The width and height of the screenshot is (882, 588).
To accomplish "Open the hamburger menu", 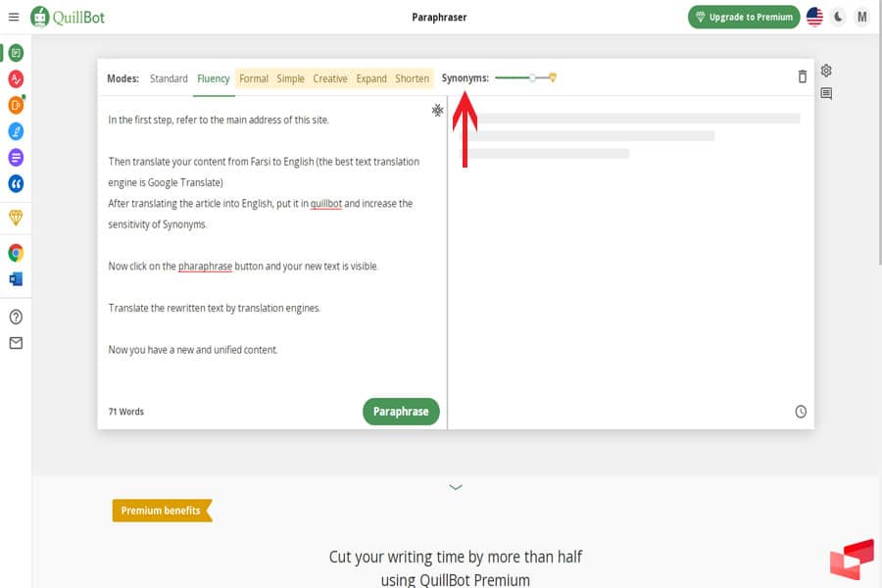I will pos(14,17).
